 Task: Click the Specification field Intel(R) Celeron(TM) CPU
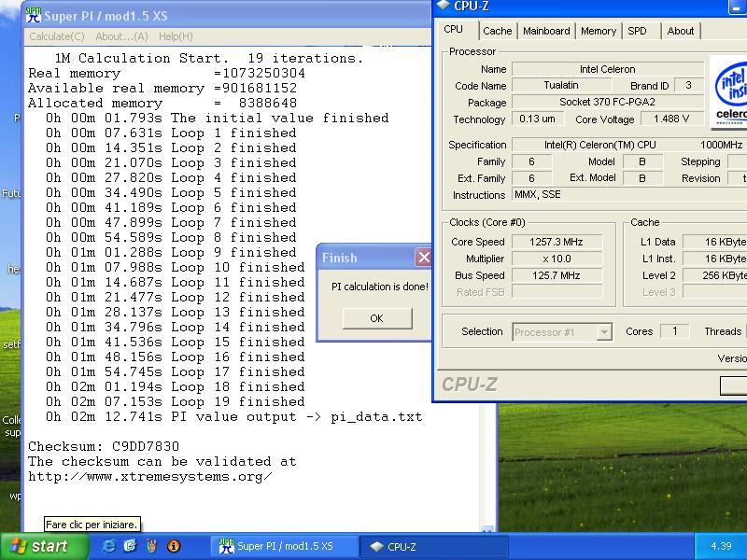point(629,145)
